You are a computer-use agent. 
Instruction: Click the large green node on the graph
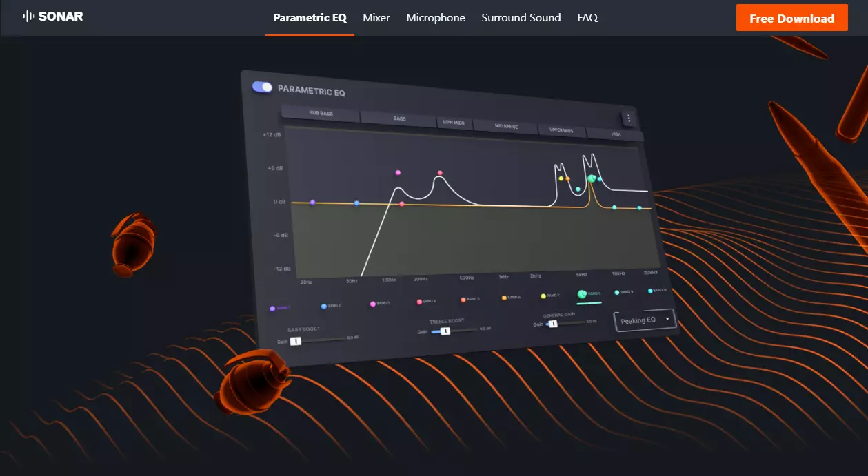(592, 178)
